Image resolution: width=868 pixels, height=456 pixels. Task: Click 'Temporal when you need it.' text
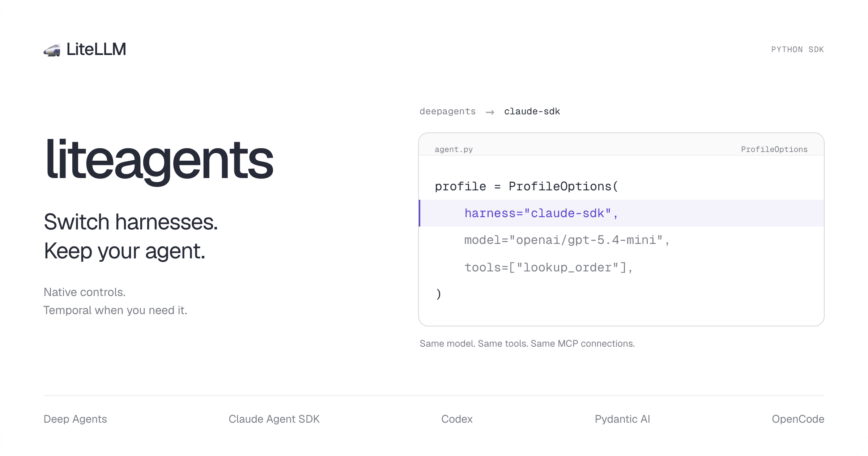[115, 310]
